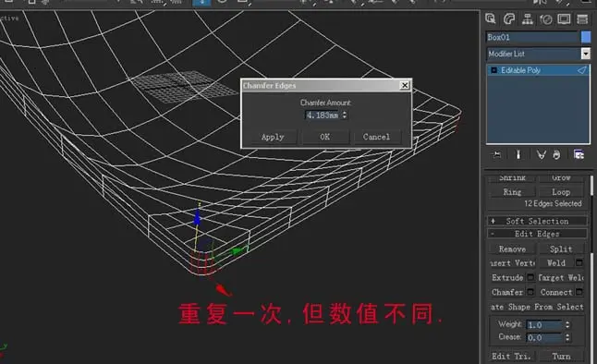Click the Make Unique icon
This screenshot has height=364, width=597.
tap(541, 154)
